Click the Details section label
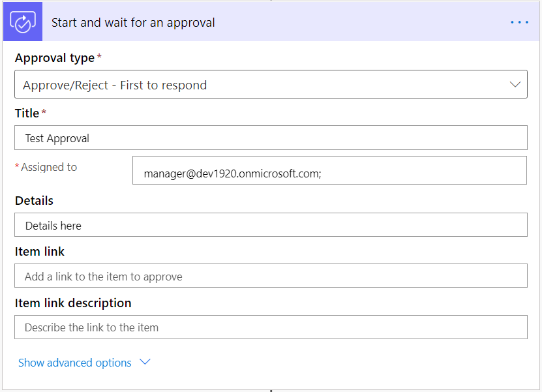Image resolution: width=542 pixels, height=392 pixels. (33, 201)
